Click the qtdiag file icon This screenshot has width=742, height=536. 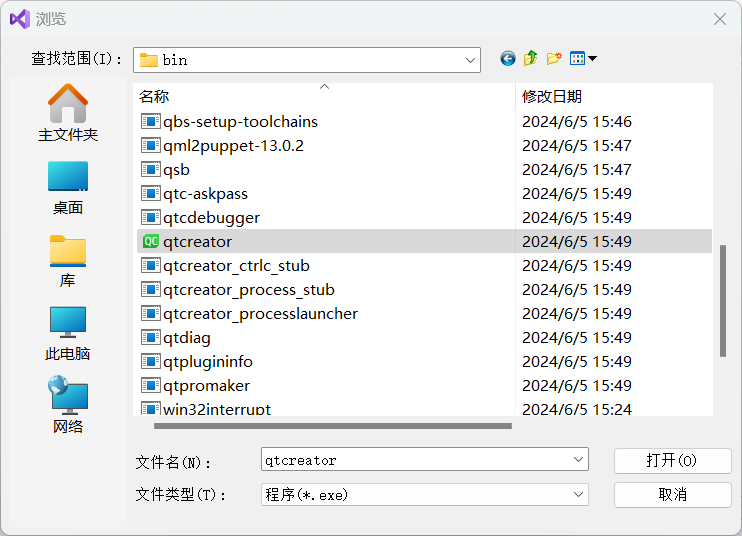point(150,338)
